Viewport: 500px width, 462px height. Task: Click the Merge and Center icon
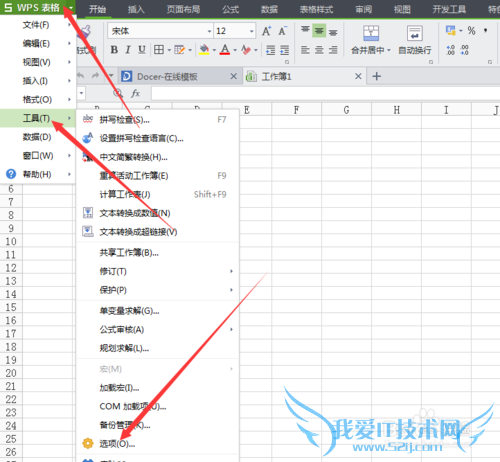pos(371,33)
